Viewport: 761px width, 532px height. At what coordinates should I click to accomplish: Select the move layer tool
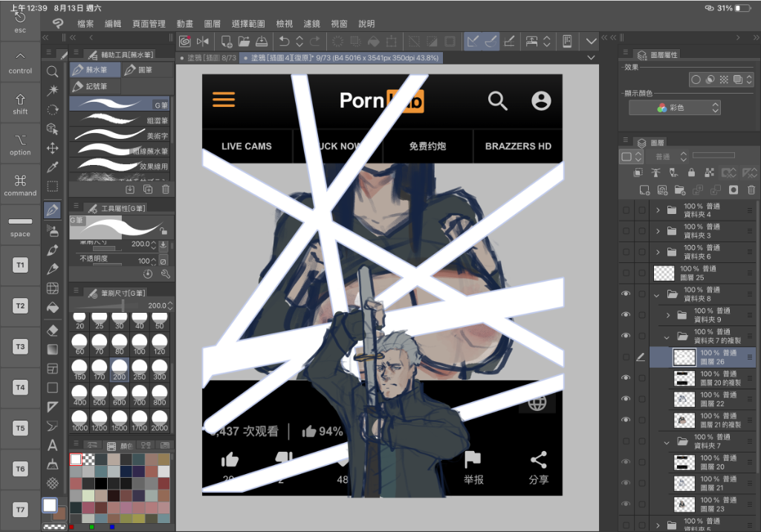point(53,148)
